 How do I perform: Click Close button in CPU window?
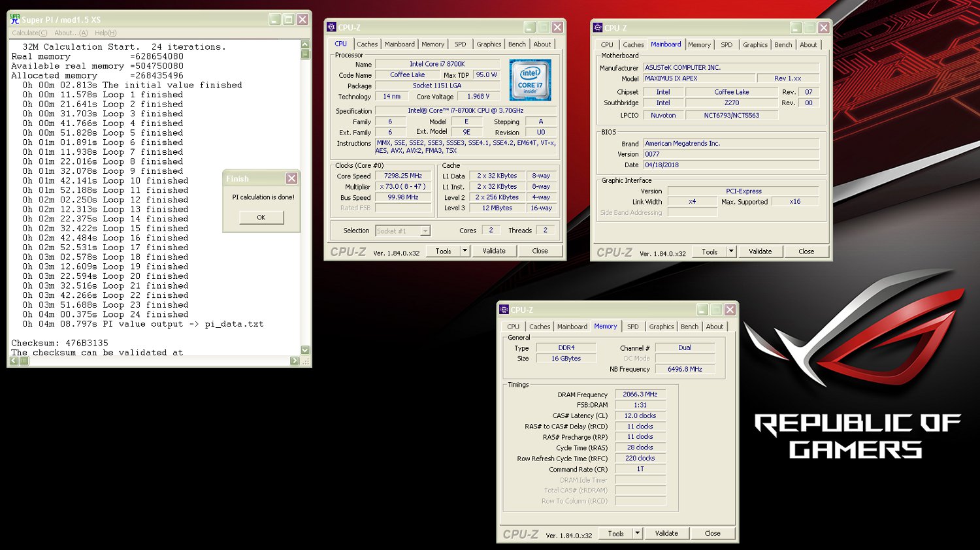click(540, 251)
